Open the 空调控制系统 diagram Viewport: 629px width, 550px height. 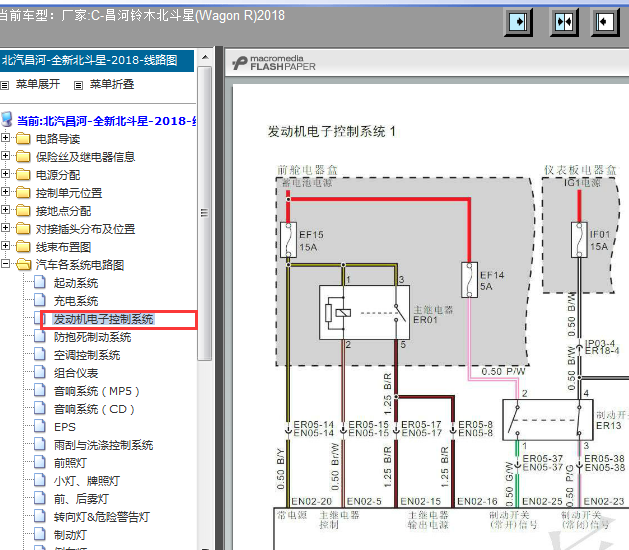coord(87,355)
